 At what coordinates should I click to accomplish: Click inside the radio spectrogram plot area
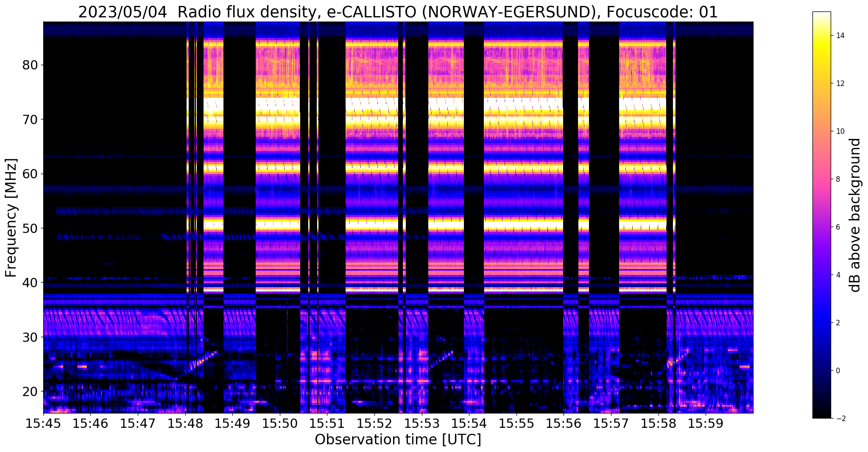[398, 217]
